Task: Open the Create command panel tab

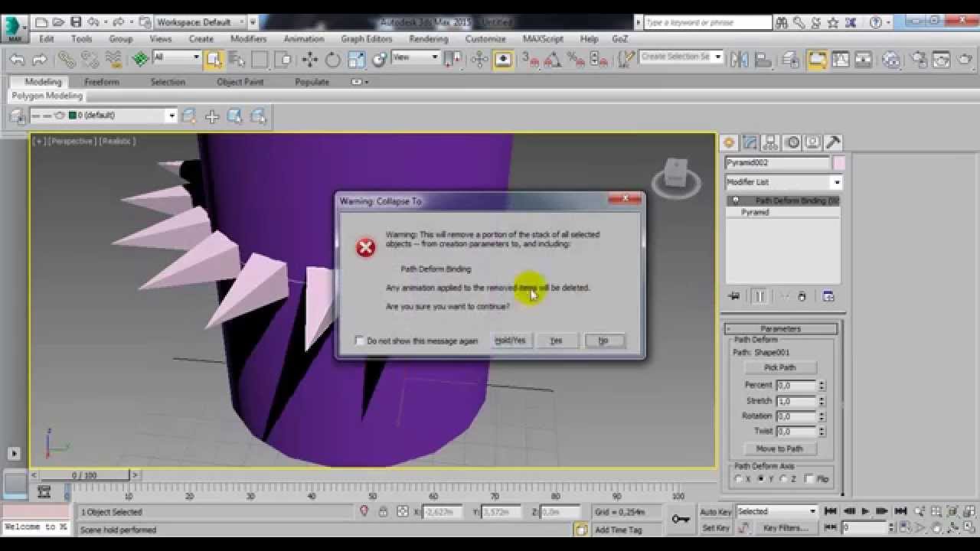Action: coord(729,142)
